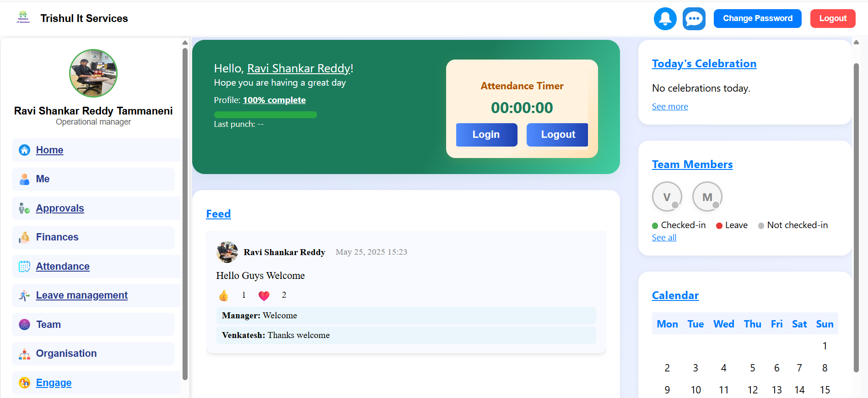
Task: Click the right panel vertical scrollbar
Action: pos(856,218)
